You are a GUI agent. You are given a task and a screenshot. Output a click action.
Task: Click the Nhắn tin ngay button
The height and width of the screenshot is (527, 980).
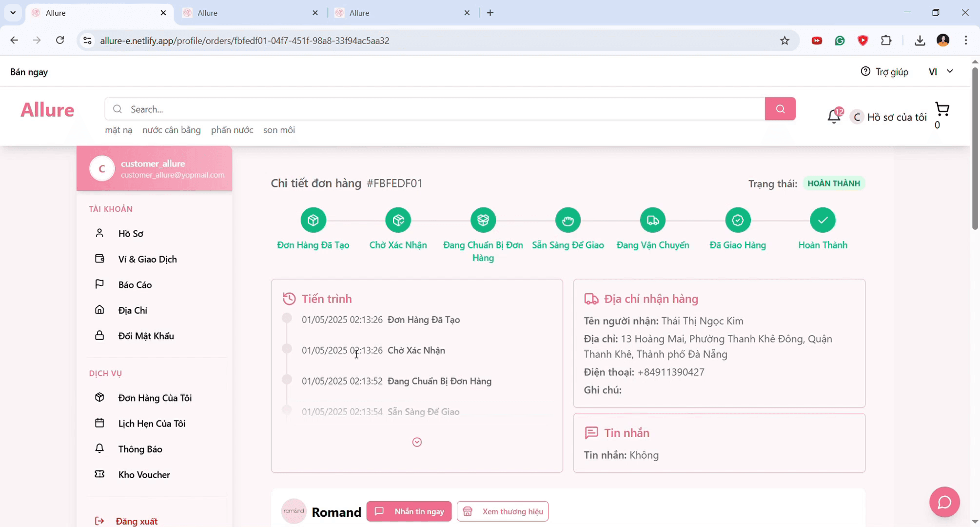(409, 511)
